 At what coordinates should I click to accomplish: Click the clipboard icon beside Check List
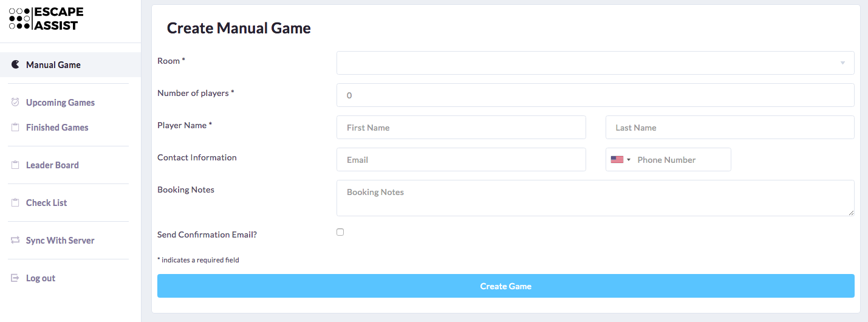pyautogui.click(x=16, y=202)
